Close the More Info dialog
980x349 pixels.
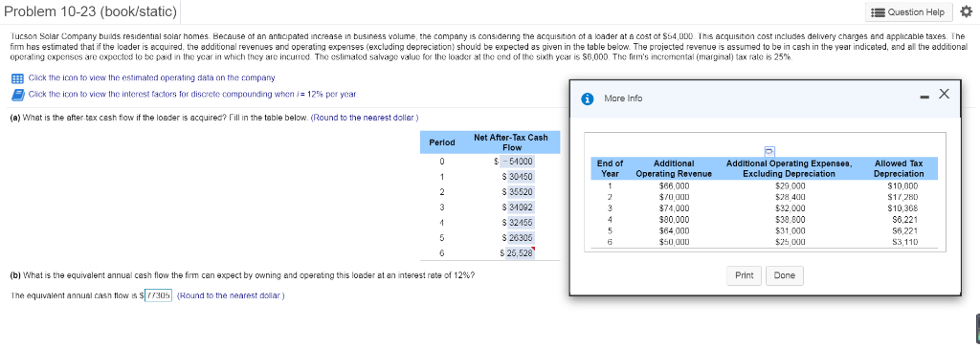coord(944,95)
